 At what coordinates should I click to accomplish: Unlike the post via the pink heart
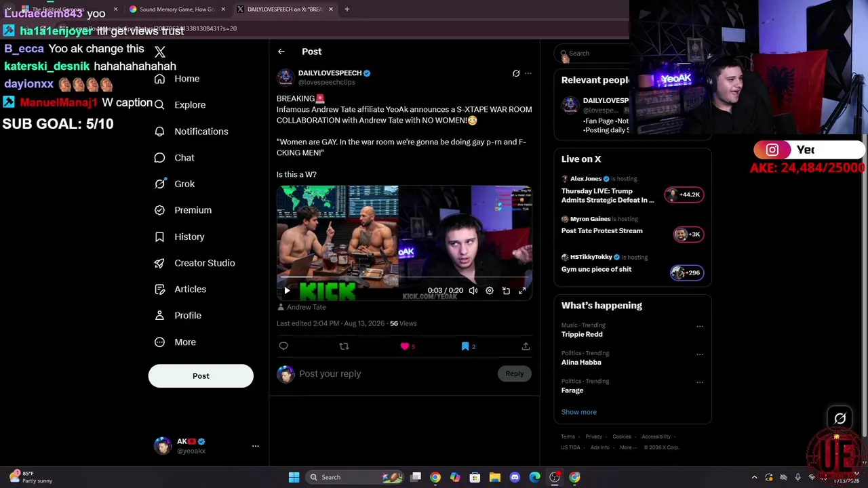(405, 346)
